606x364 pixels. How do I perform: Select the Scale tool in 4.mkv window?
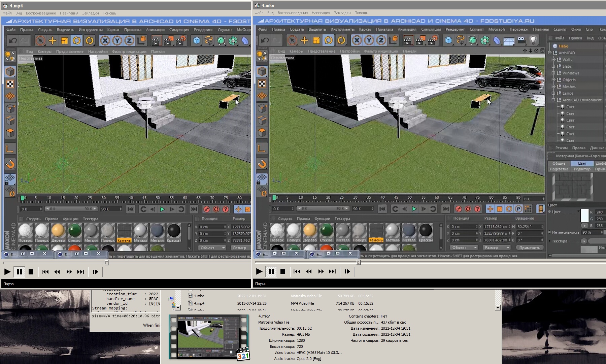316,40
